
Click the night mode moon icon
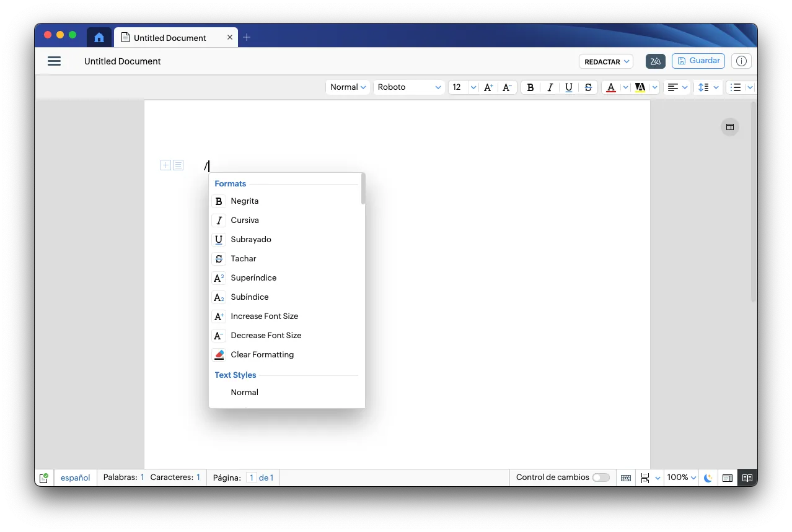[708, 478]
